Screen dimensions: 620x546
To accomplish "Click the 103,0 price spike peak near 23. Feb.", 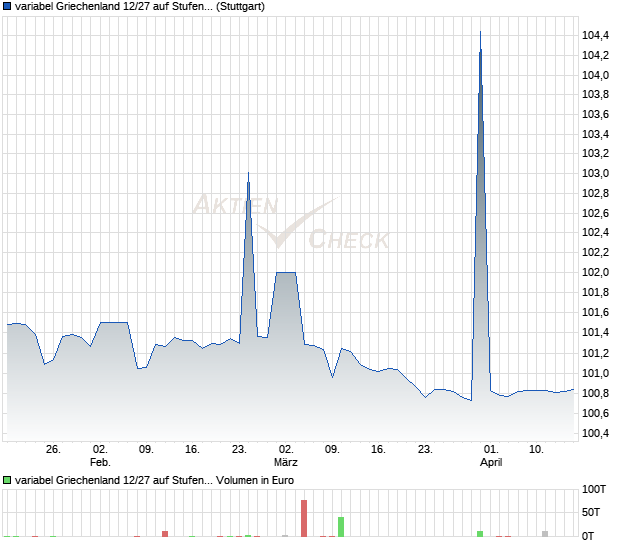I will 248,174.
